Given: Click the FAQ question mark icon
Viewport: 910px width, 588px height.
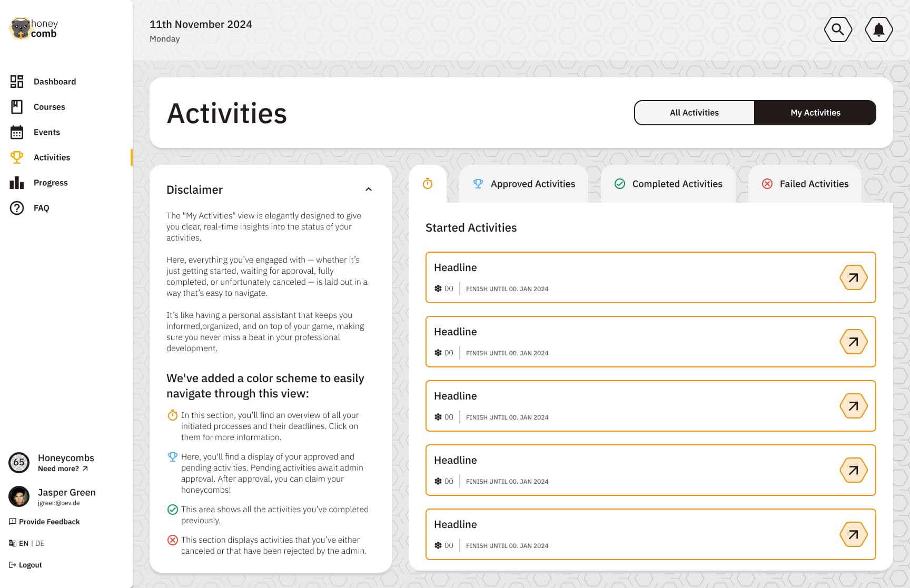Looking at the screenshot, I should (17, 208).
